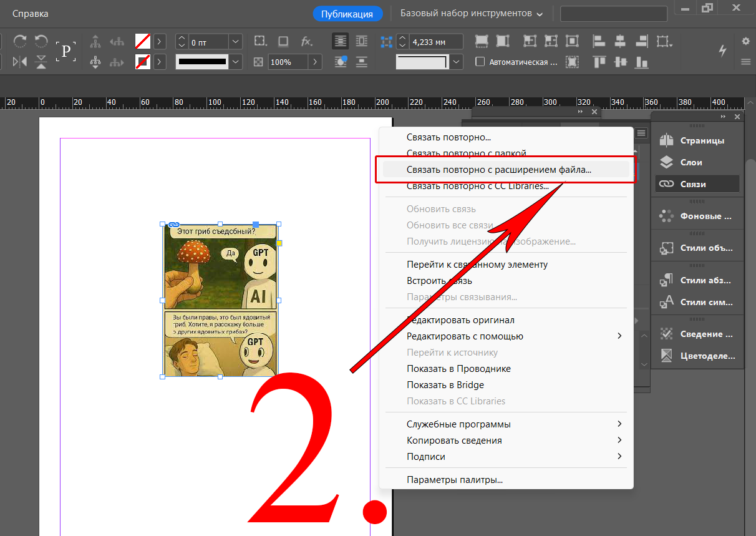Align right edges of objects
Viewport: 756px width, 536px height.
tap(641, 41)
